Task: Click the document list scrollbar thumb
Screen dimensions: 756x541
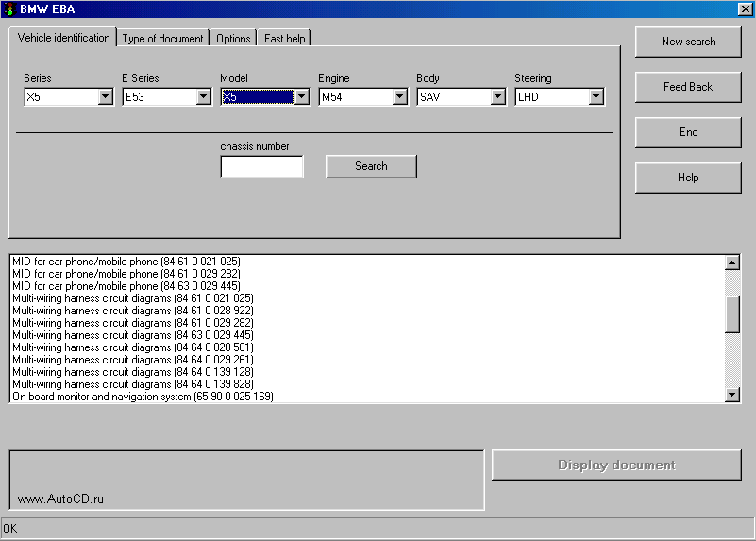Action: [x=731, y=314]
